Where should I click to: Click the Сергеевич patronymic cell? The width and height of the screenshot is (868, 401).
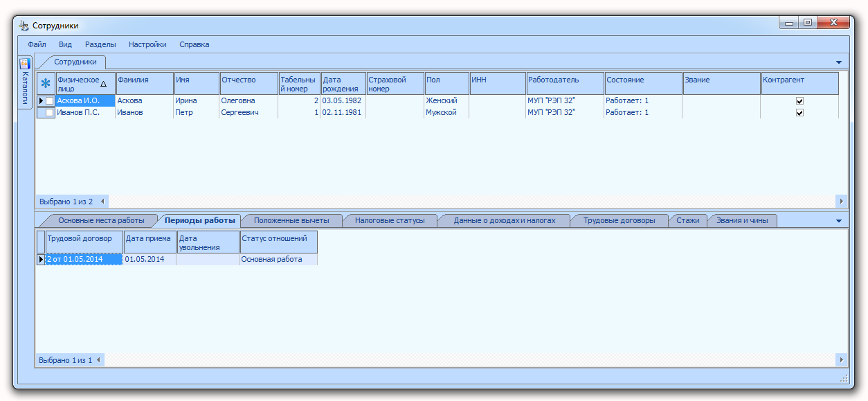pos(248,113)
